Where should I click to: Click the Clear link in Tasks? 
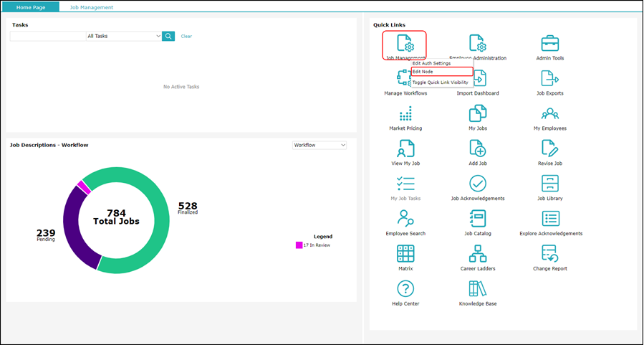[x=186, y=36]
